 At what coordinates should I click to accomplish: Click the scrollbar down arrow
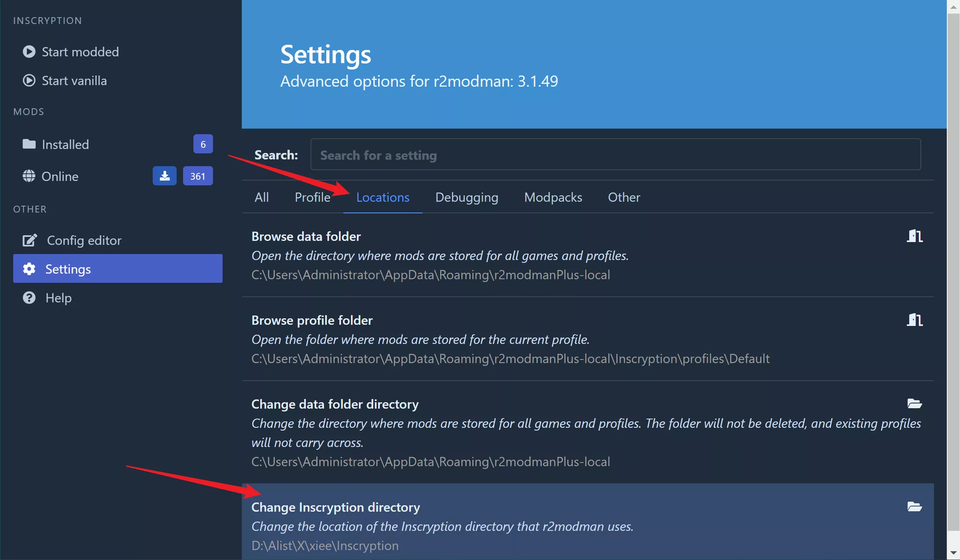coord(954,553)
